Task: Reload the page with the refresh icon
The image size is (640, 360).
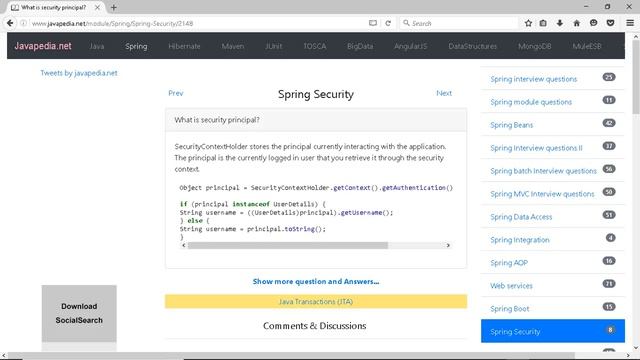Action: coord(388,23)
